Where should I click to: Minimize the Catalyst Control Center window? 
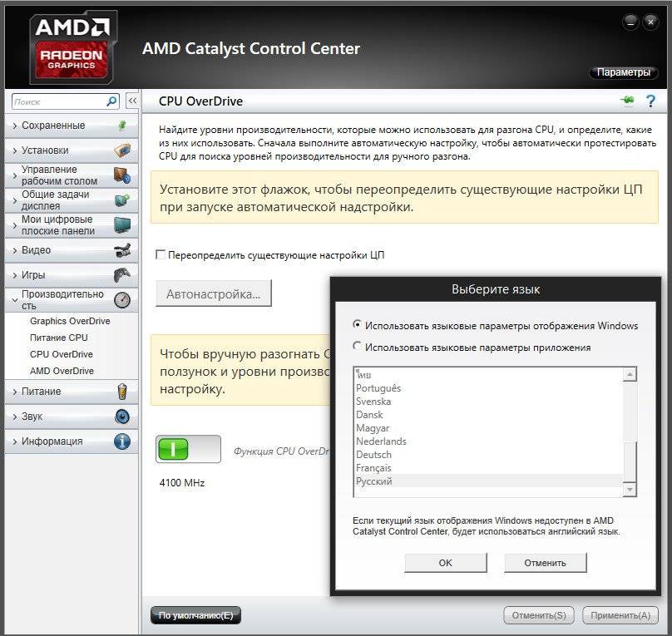pyautogui.click(x=630, y=22)
